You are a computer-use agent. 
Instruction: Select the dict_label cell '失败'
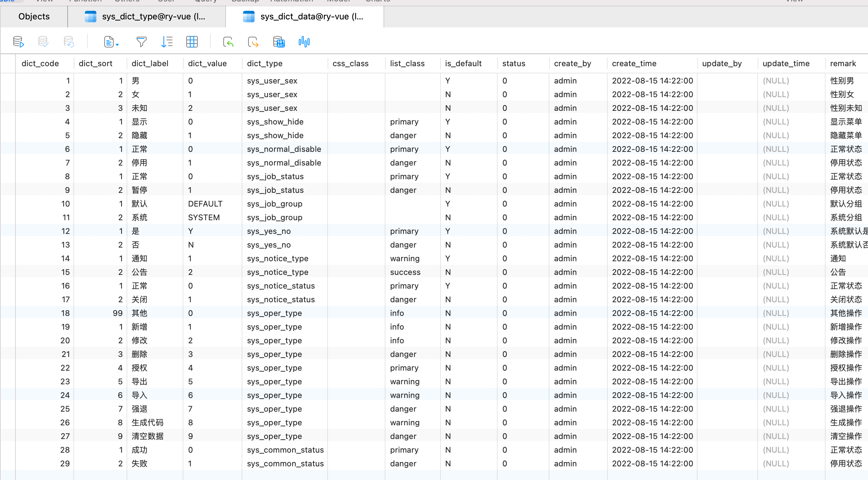click(155, 463)
